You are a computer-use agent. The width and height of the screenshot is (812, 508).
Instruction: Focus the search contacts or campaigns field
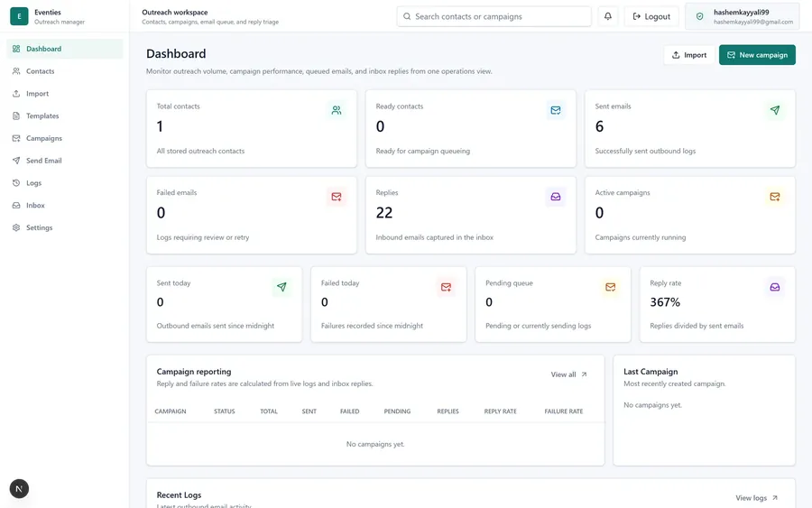pyautogui.click(x=494, y=16)
